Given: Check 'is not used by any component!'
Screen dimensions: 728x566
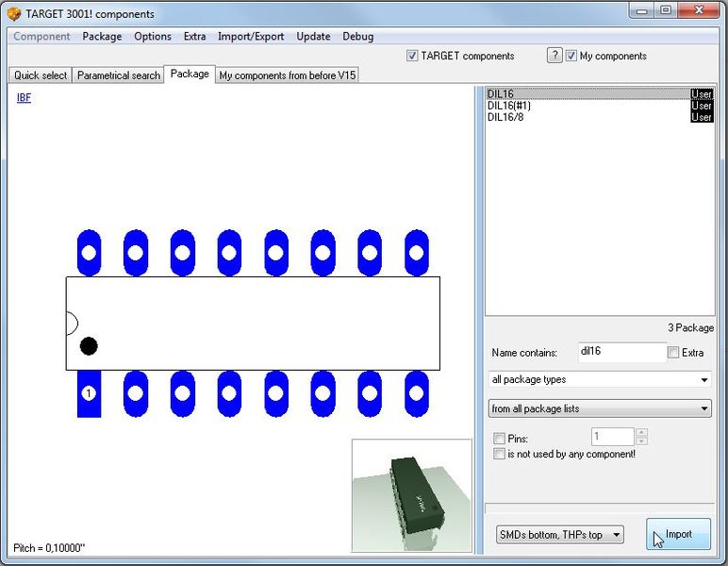Looking at the screenshot, I should [499, 454].
